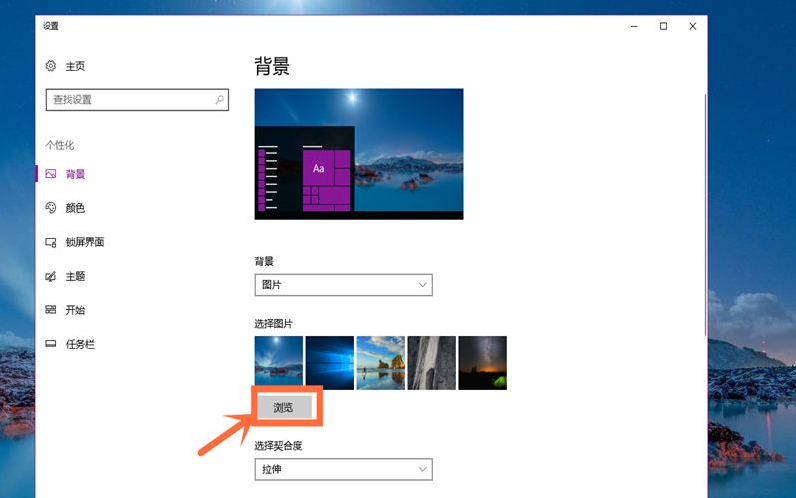
Task: Click the search magnifier icon in 查找设置
Action: click(219, 99)
